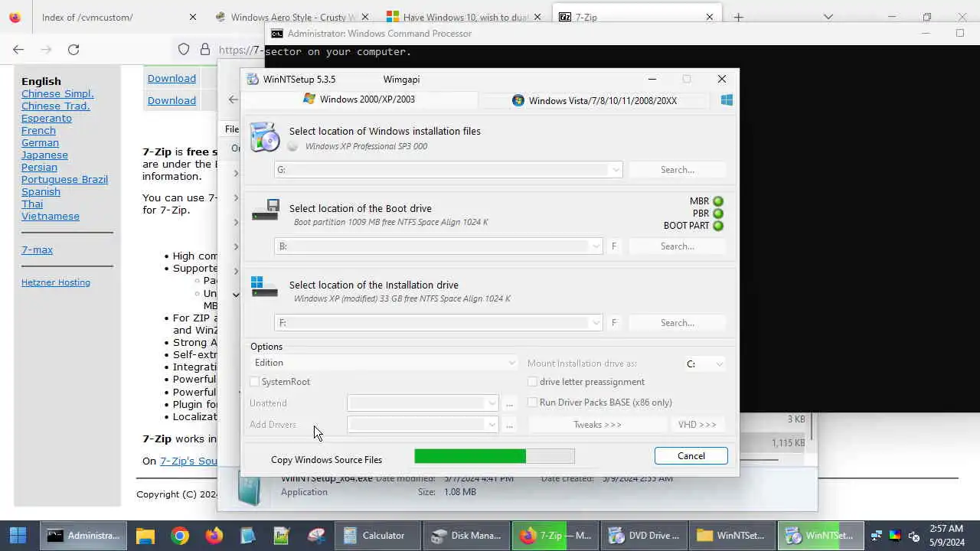980x551 pixels.
Task: Switch to the Have Windows 10 browser tab
Action: tap(464, 17)
